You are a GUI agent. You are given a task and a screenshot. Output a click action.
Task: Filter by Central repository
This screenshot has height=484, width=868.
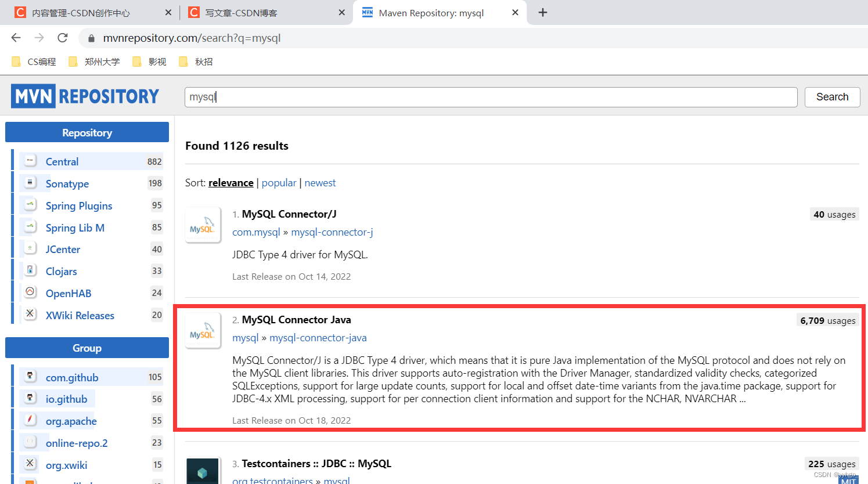[x=62, y=162]
